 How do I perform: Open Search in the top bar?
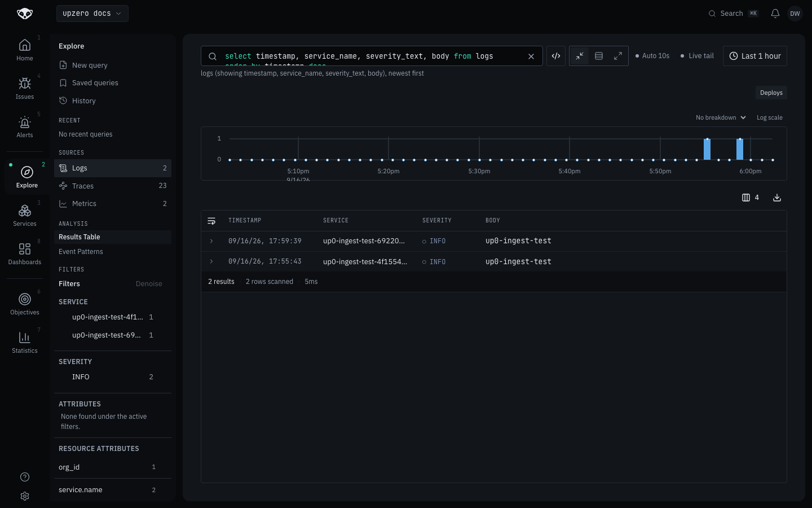[x=733, y=14]
